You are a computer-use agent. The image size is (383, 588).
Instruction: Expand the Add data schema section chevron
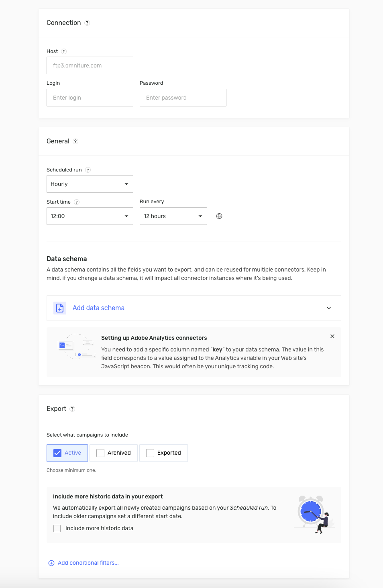click(329, 308)
